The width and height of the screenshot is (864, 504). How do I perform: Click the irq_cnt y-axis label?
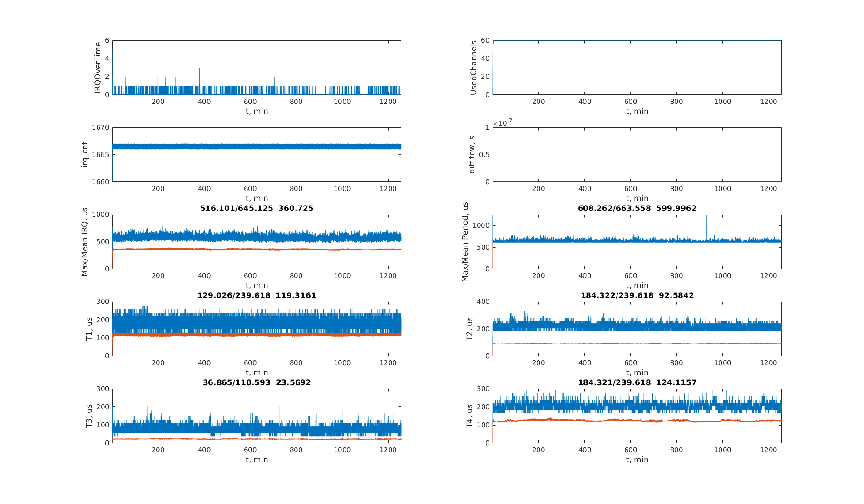pos(84,155)
